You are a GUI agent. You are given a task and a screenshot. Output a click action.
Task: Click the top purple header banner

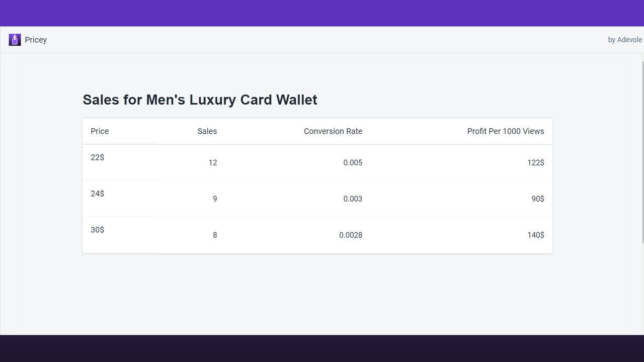tap(322, 13)
